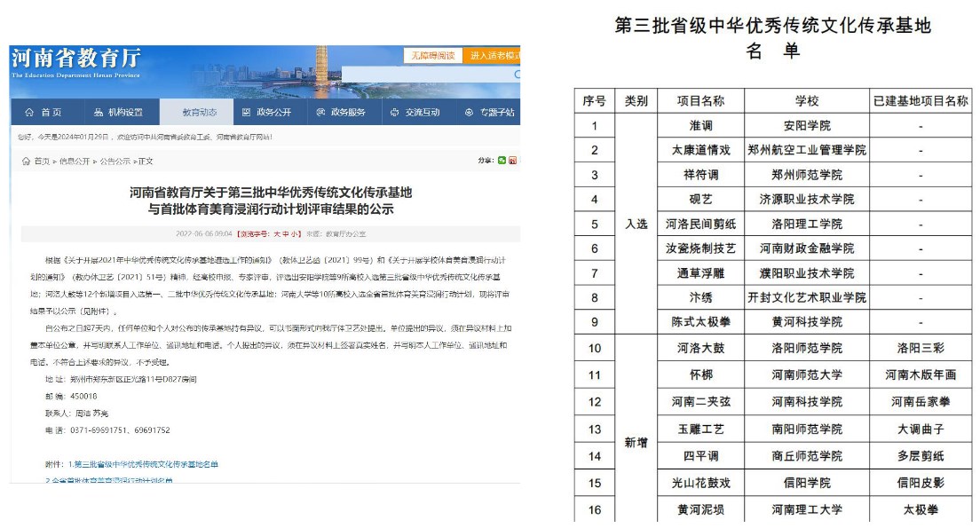Screen dimensions: 980x528
Task: Share the article via red Weibo icon
Action: (x=513, y=160)
